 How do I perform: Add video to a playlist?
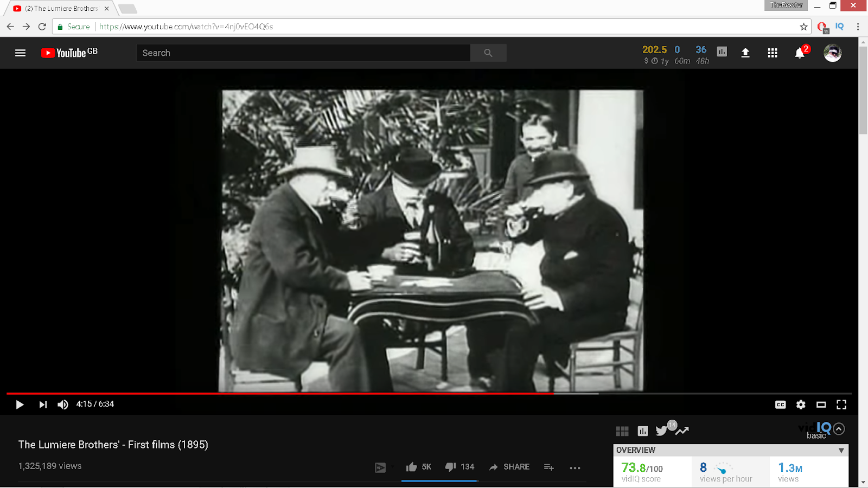point(549,467)
